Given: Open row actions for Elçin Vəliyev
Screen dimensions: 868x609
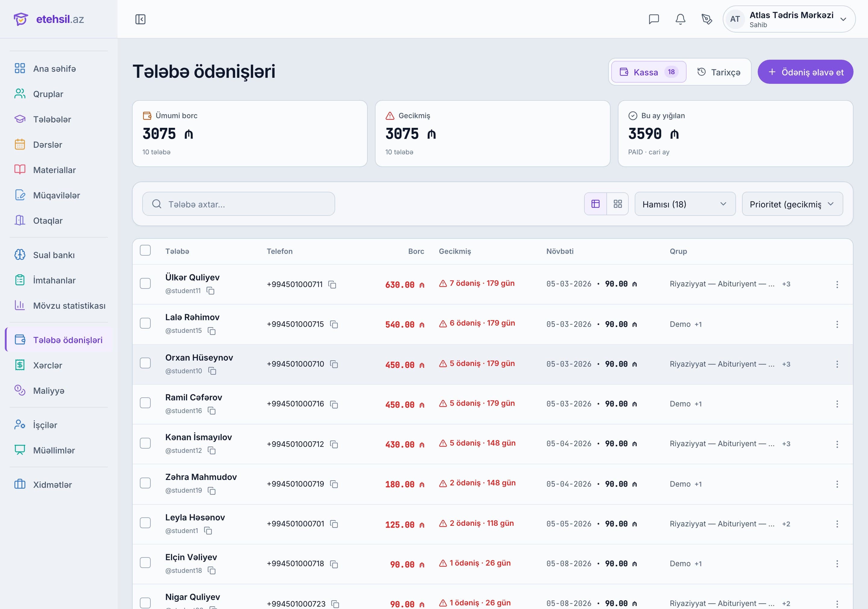Looking at the screenshot, I should click(x=837, y=564).
